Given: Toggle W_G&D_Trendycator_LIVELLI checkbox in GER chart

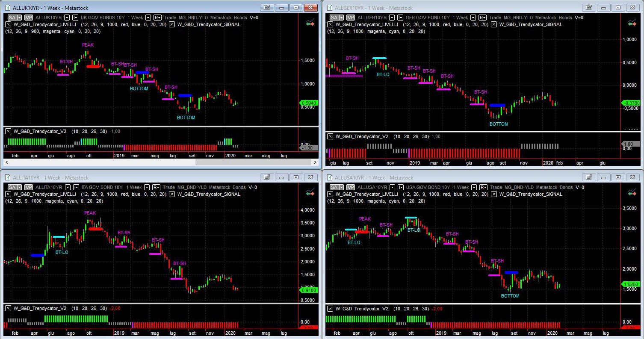Looking at the screenshot, I should click(330, 24).
